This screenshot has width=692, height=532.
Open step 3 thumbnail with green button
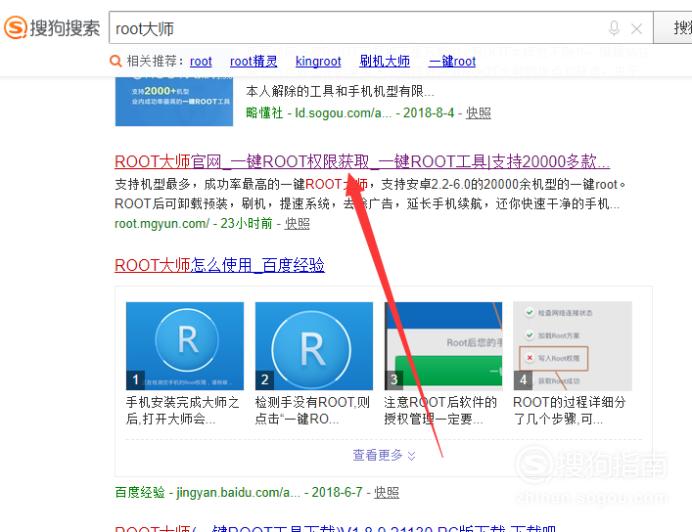443,346
